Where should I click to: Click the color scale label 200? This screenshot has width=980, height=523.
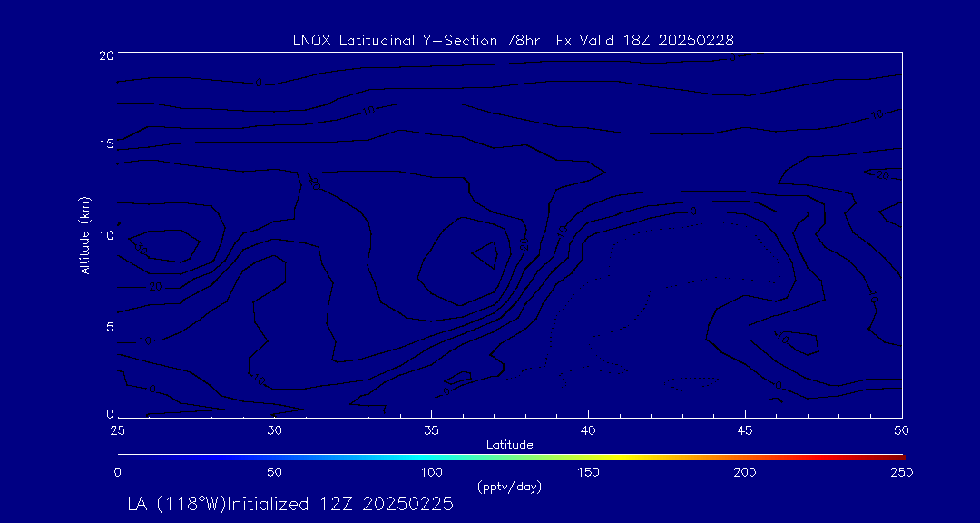pyautogui.click(x=745, y=472)
